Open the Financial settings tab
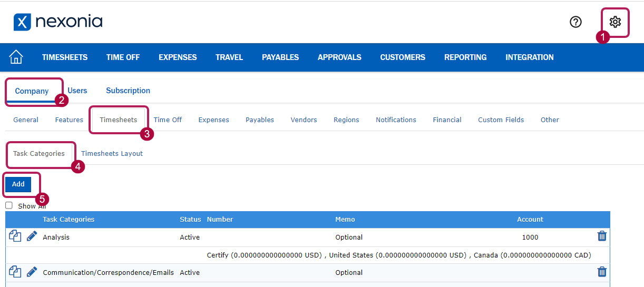 tap(447, 120)
